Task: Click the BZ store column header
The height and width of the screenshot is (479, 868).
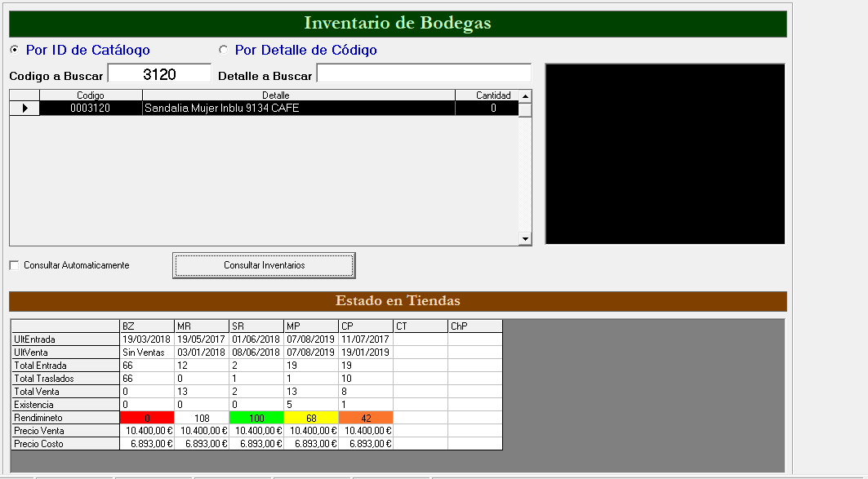Action: pos(147,326)
